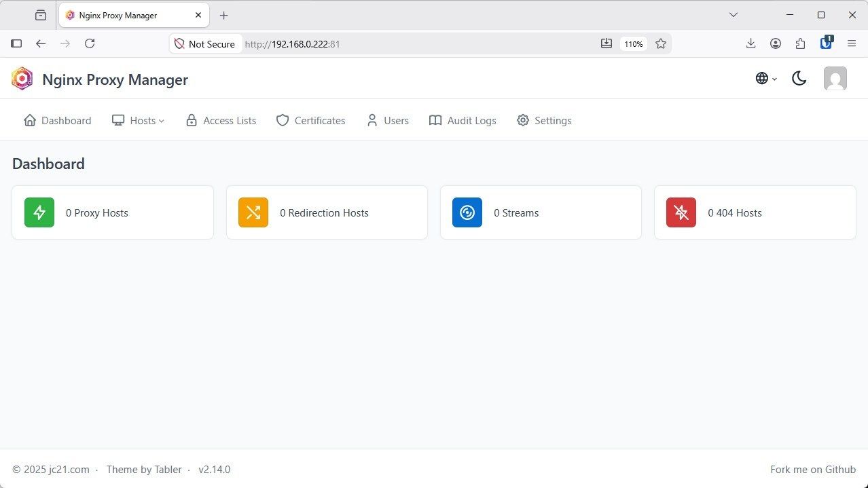Click the Bitwarden extension icon
This screenshot has height=488, width=868.
(x=827, y=42)
